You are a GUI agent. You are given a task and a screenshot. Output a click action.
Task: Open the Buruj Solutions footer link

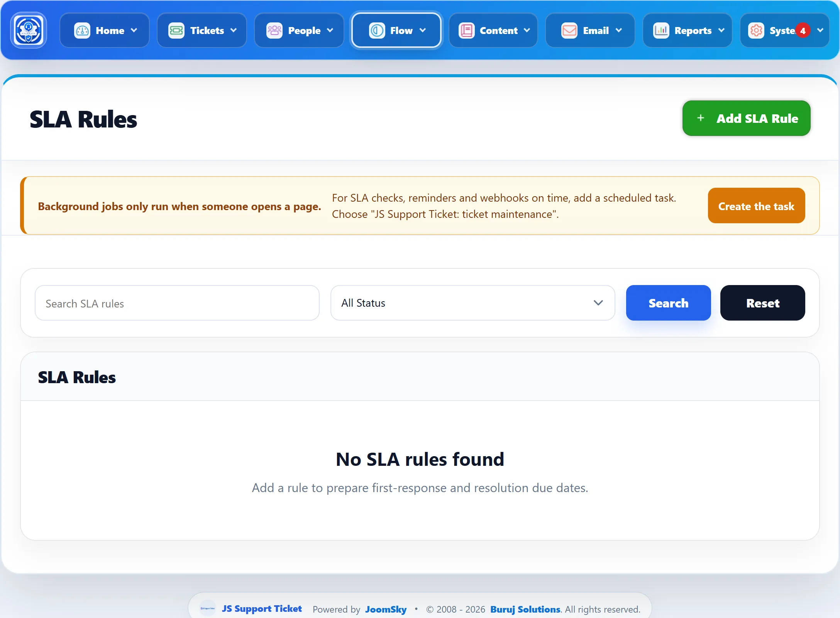(x=525, y=609)
